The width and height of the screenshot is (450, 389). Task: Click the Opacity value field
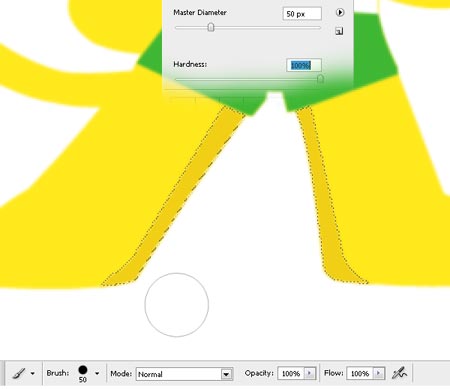pyautogui.click(x=291, y=374)
